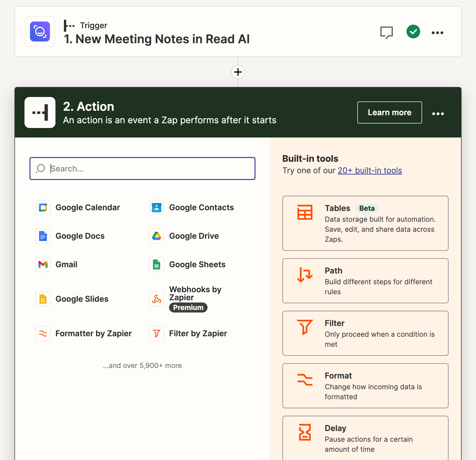
Task: Click the Delay hourglass icon
Action: click(305, 432)
